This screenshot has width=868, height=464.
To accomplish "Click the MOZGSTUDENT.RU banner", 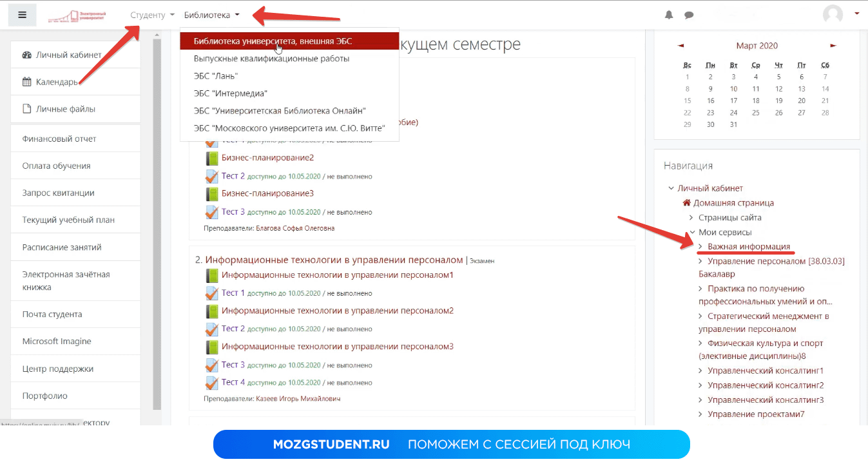I will pos(451,445).
